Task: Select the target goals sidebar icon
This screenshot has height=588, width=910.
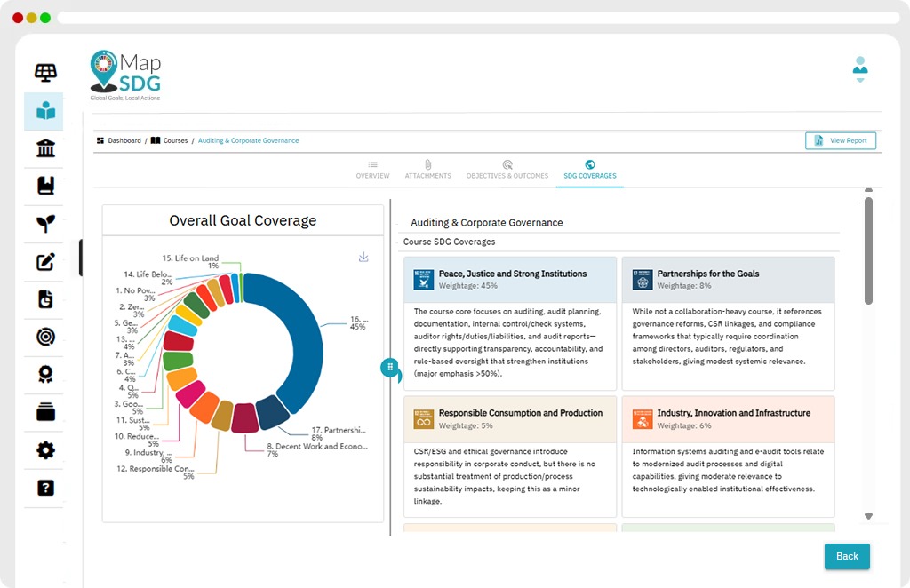Action: pos(45,337)
